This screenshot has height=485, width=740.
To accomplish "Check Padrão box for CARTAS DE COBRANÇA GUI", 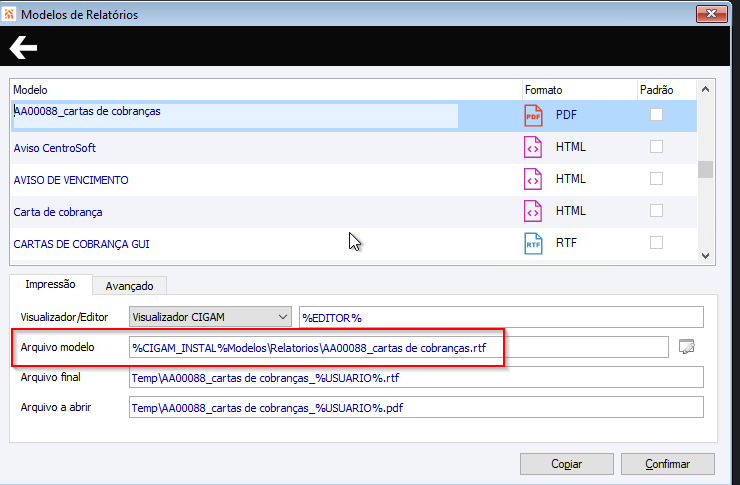I will click(x=656, y=243).
